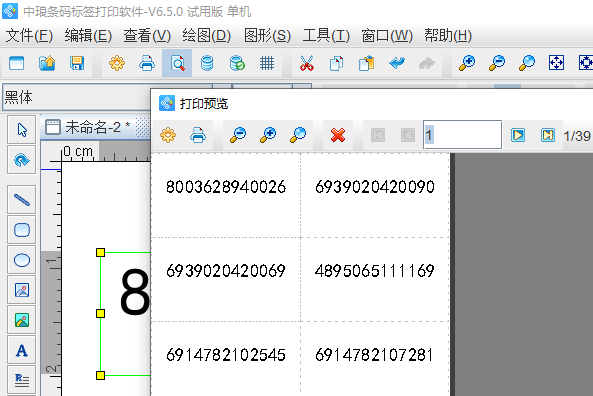Go to previous page in print preview
The image size is (593, 396).
408,135
